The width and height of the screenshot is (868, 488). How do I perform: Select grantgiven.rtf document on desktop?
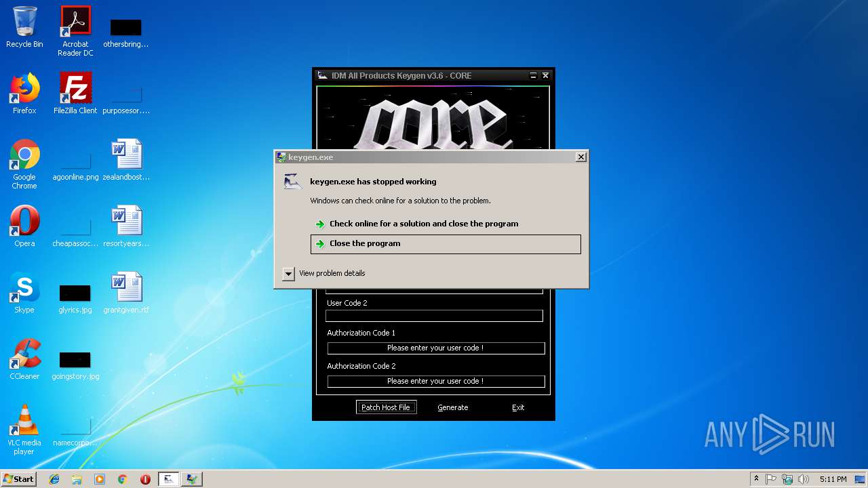coord(126,293)
